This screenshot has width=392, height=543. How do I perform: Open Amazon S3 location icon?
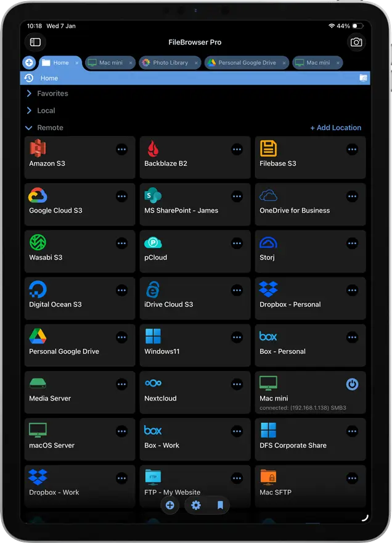point(38,148)
